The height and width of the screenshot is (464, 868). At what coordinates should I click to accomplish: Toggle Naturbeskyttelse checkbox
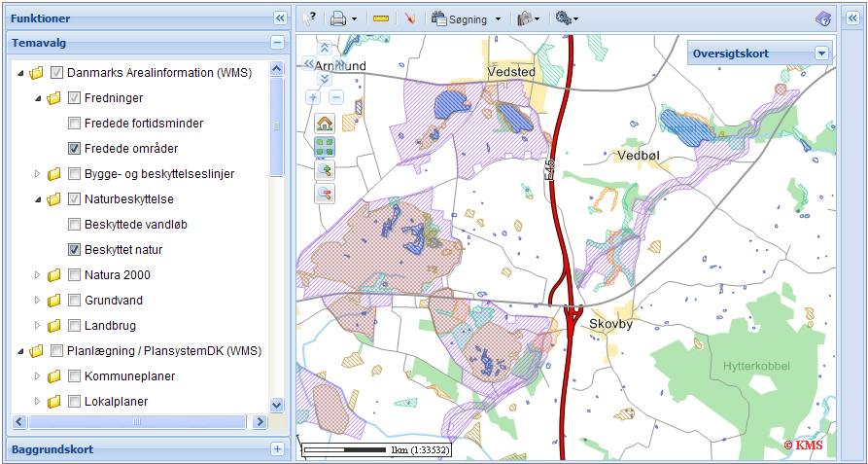click(74, 198)
